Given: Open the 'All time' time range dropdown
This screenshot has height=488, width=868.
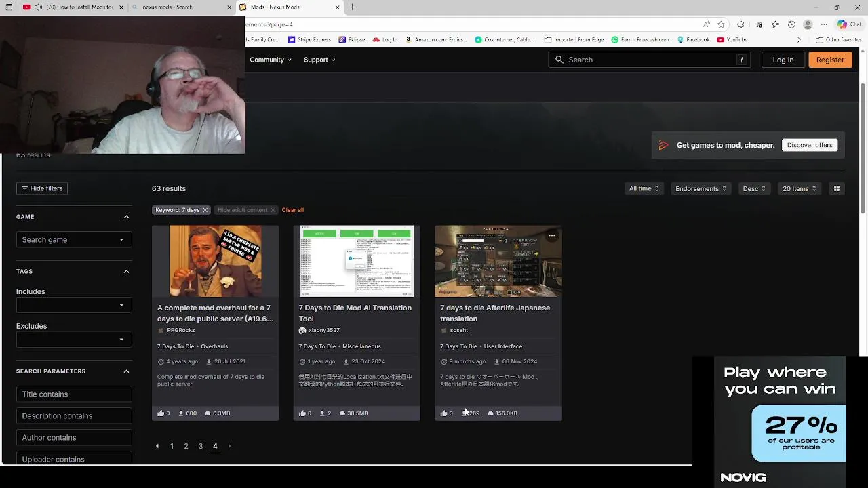Looking at the screenshot, I should pos(644,188).
